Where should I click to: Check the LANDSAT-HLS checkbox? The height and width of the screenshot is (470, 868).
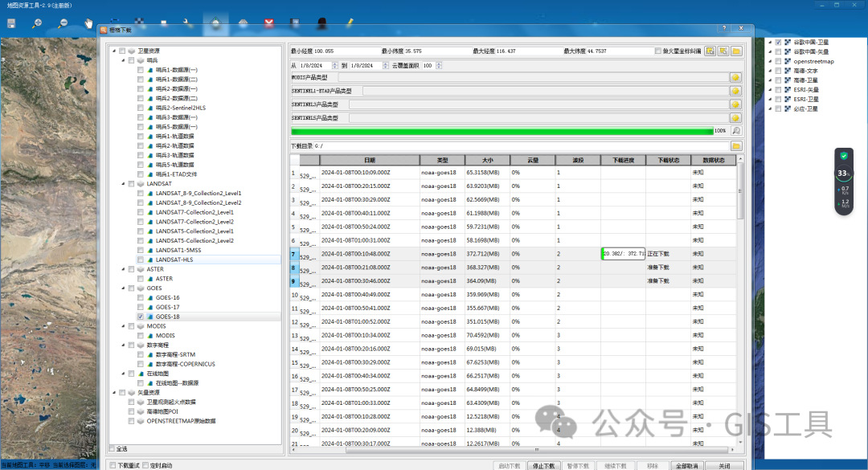pyautogui.click(x=141, y=260)
